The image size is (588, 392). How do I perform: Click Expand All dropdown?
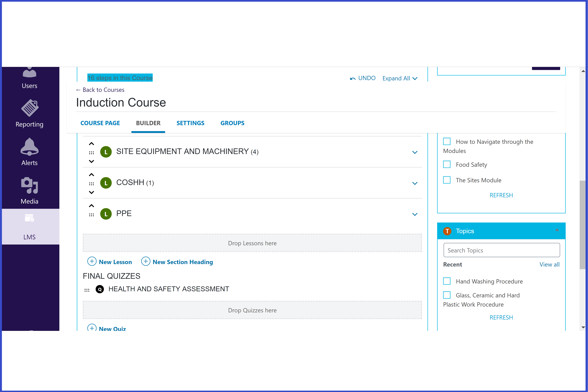400,78
